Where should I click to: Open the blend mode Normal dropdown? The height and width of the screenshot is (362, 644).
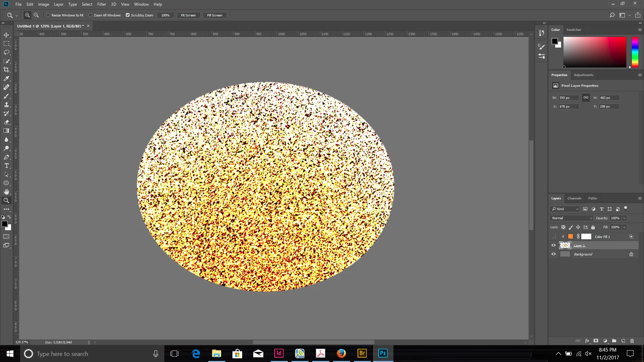572,218
